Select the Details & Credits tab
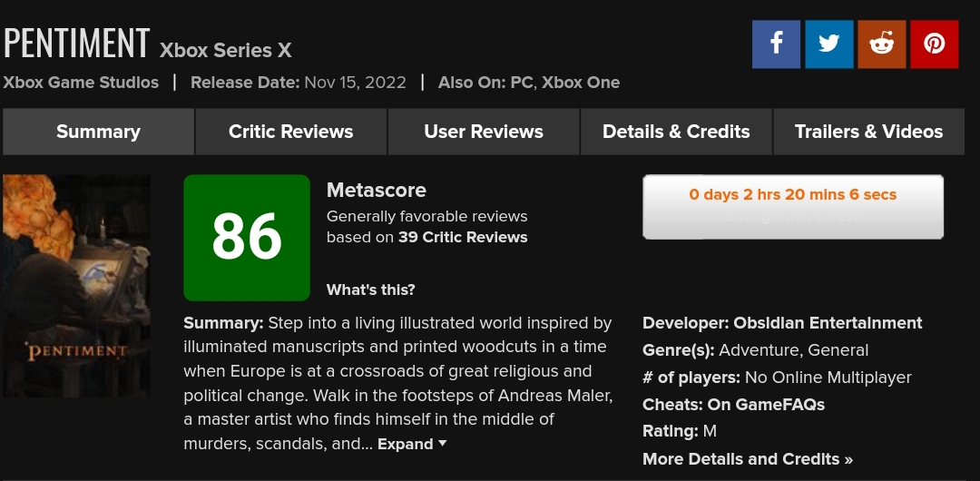The height and width of the screenshot is (481, 980). tap(676, 132)
